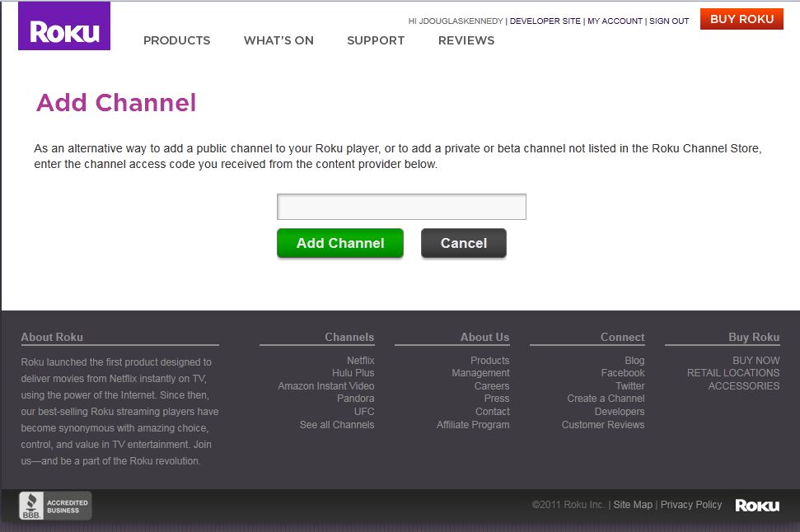Open the Netflix channel link
Viewport: 800px width, 532px height.
(361, 361)
